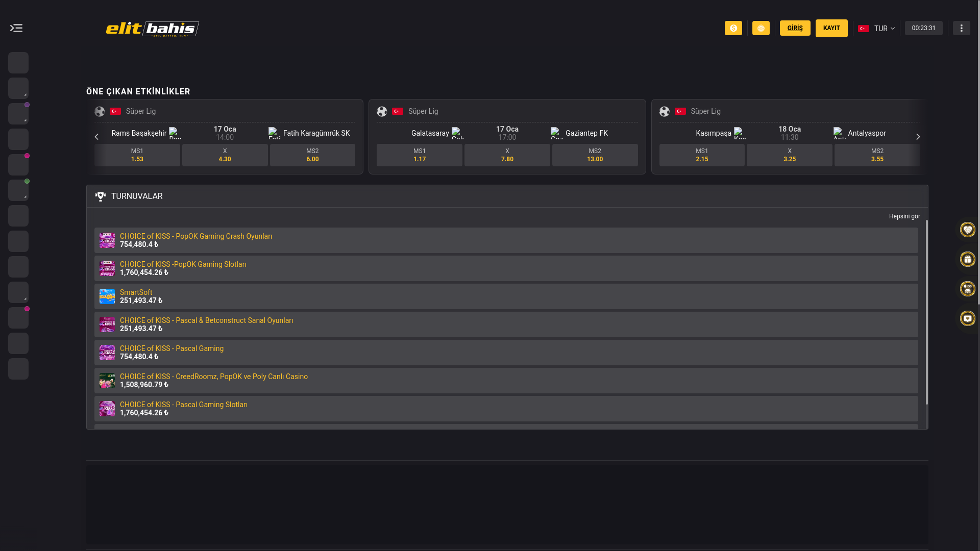The height and width of the screenshot is (551, 980).
Task: Select MS1 1.17 odds for Galatasaray
Action: pyautogui.click(x=420, y=155)
